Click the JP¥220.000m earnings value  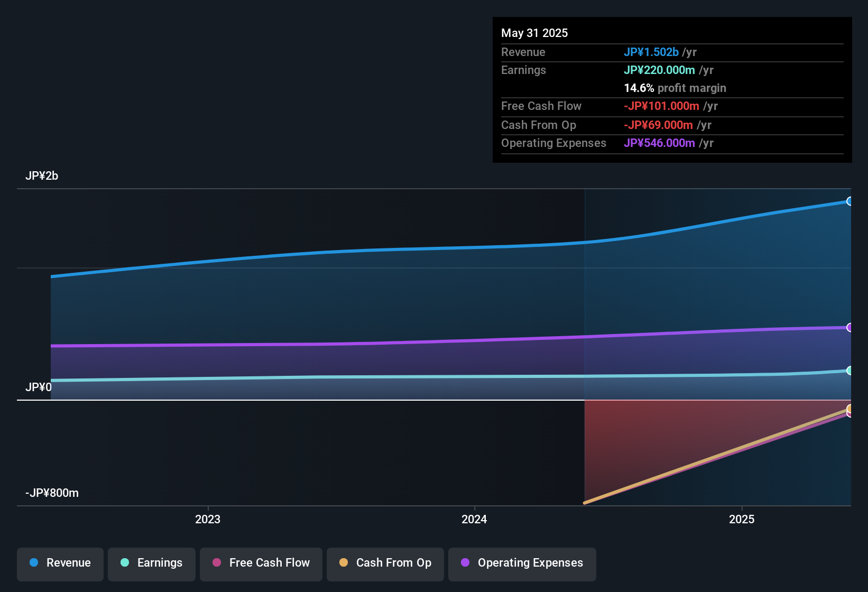click(659, 70)
